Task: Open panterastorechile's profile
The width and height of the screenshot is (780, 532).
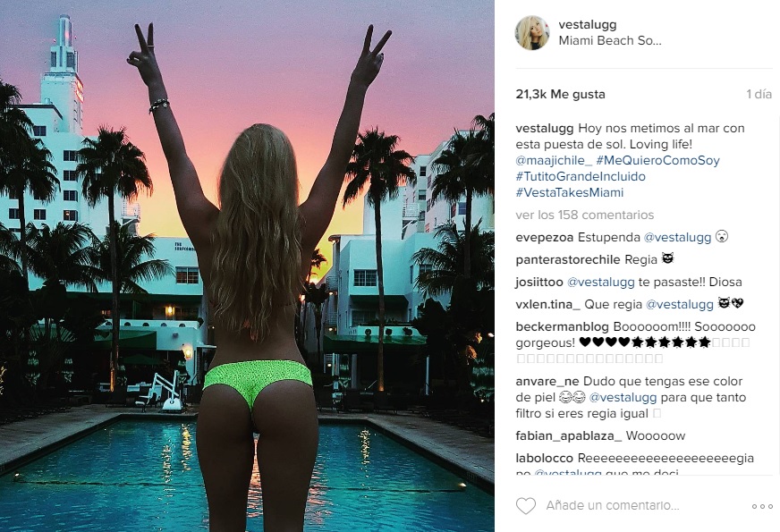Action: point(568,259)
